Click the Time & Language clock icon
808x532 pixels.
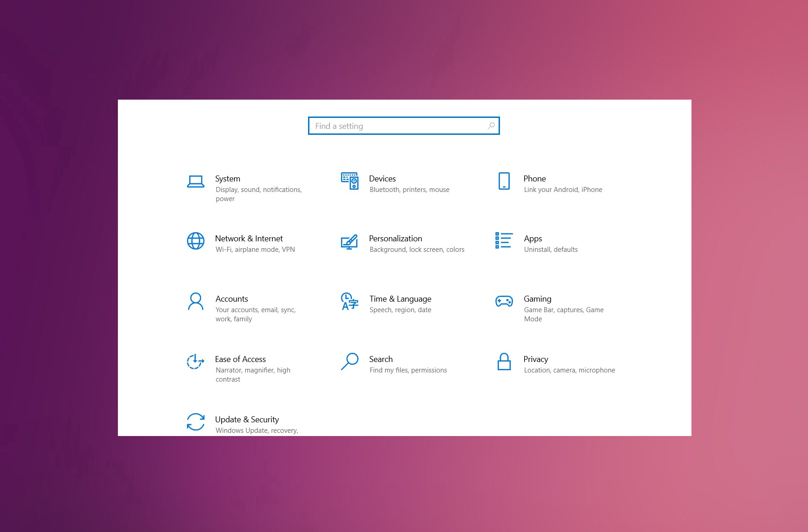tap(350, 301)
